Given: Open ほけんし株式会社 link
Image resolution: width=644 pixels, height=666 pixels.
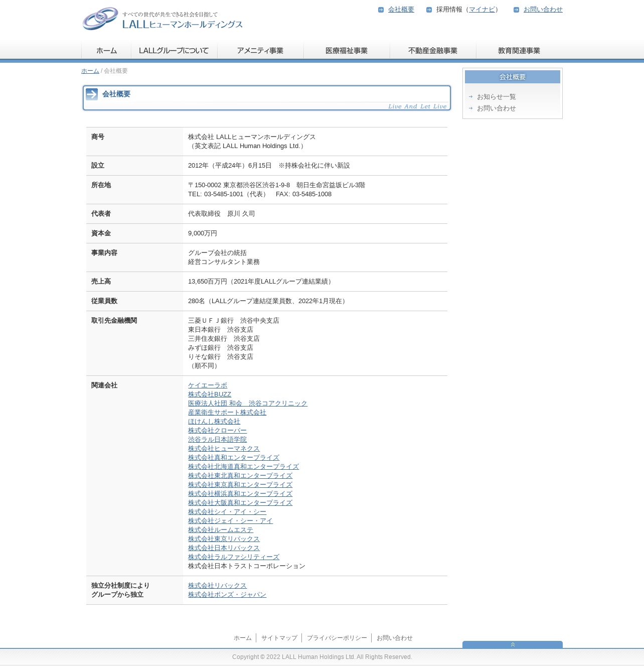Looking at the screenshot, I should pyautogui.click(x=214, y=422).
